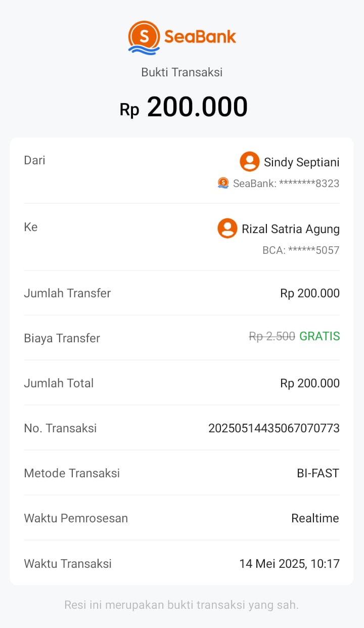This screenshot has width=364, height=628.
Task: Click the SeaBank logo icon at top
Action: [x=144, y=37]
